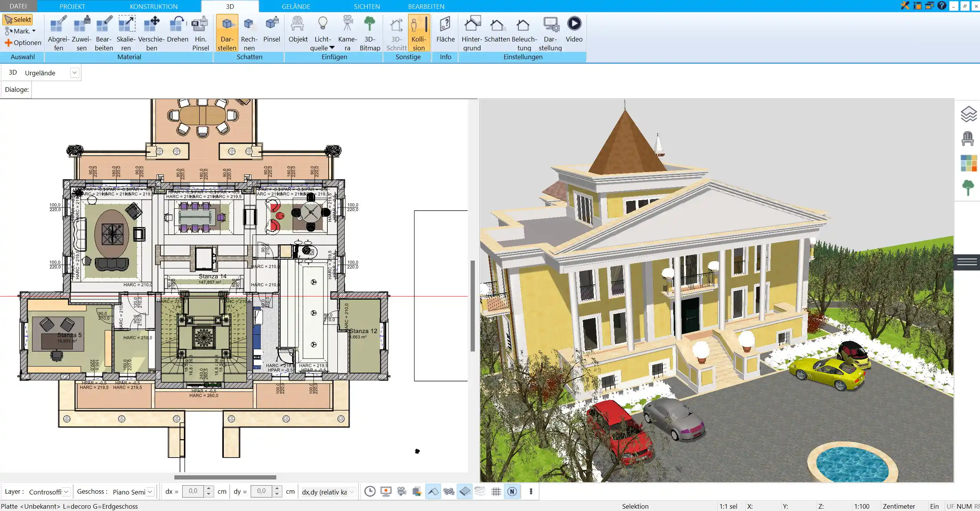Image resolution: width=980 pixels, height=511 pixels.
Task: Select the shadow Pinsel tool
Action: tap(272, 29)
